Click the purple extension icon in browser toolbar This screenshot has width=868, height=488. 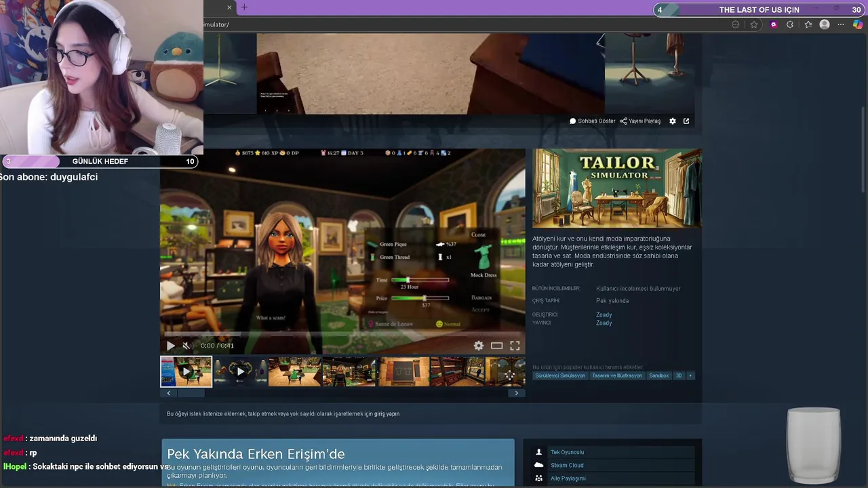[773, 24]
